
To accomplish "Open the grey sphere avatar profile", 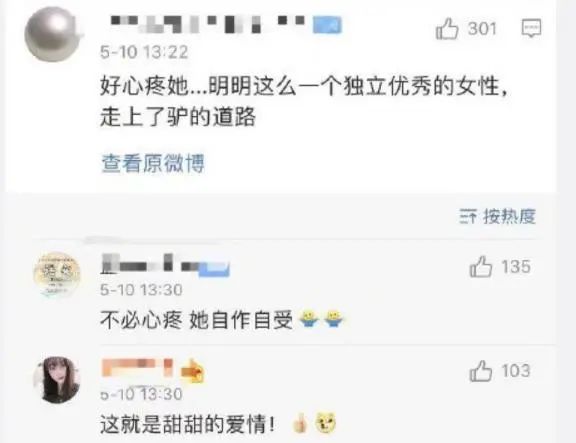I will click(x=53, y=34).
